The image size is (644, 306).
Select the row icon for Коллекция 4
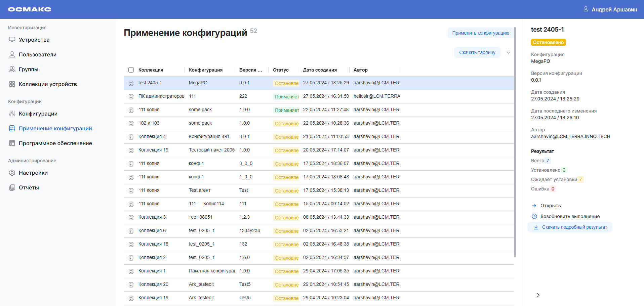[131, 137]
